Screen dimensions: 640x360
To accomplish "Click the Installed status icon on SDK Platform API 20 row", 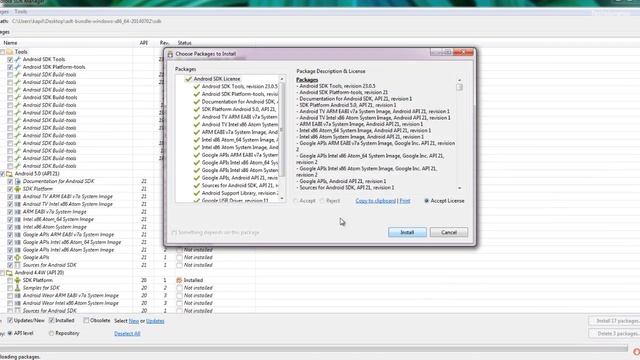I will 179,280.
